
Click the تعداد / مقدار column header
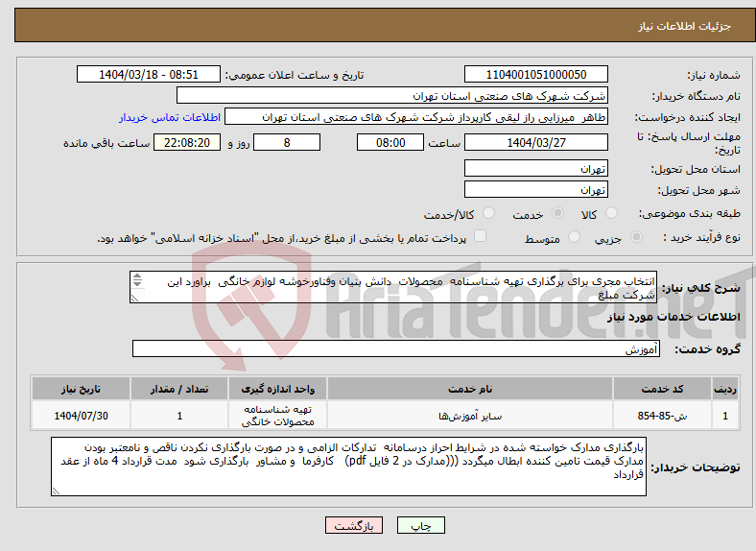[x=179, y=389]
